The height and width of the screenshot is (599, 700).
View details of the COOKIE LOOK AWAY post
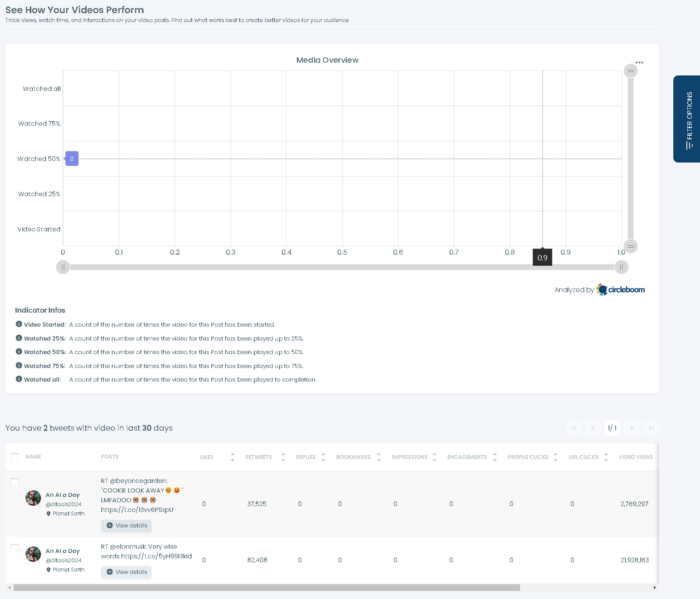coord(127,525)
